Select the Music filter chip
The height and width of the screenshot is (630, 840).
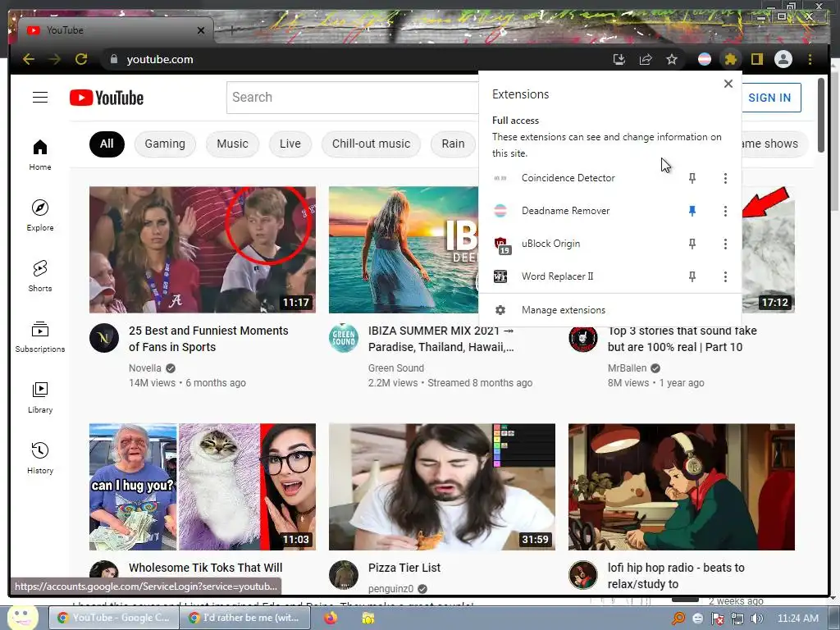click(x=232, y=144)
